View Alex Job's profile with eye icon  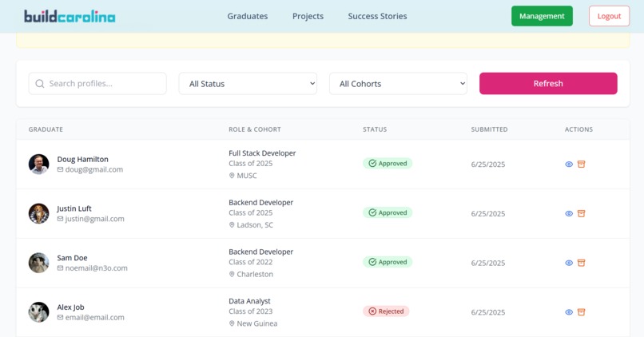click(x=569, y=312)
